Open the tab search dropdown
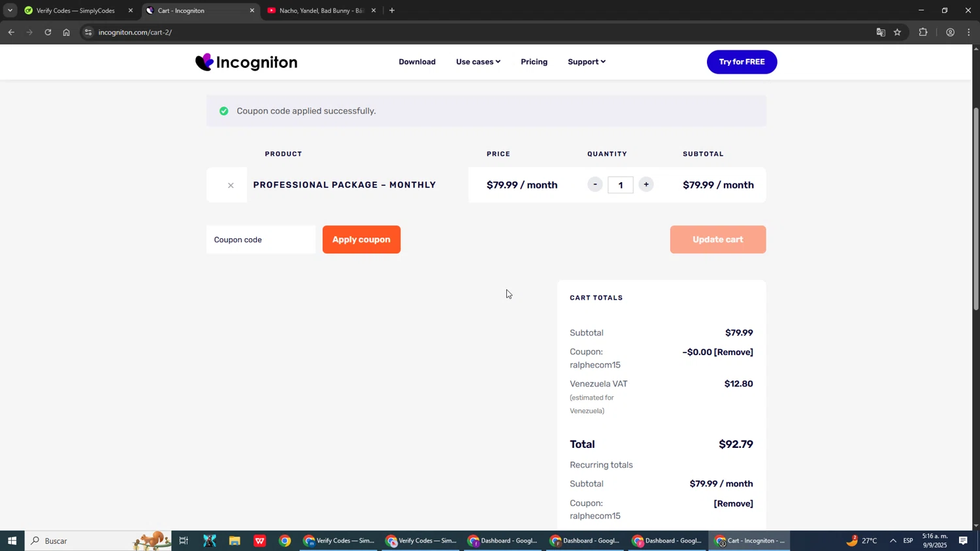Screen dimensions: 980x551 pos(10,10)
